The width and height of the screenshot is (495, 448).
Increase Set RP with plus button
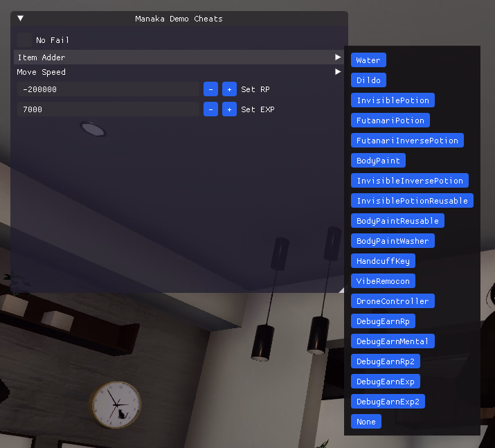(230, 89)
